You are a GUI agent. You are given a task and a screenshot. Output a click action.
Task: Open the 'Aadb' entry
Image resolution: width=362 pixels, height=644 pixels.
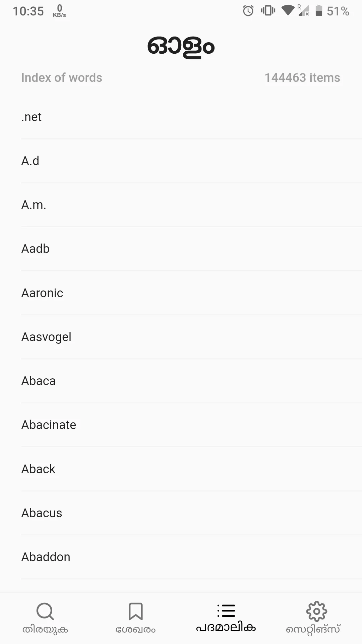36,249
